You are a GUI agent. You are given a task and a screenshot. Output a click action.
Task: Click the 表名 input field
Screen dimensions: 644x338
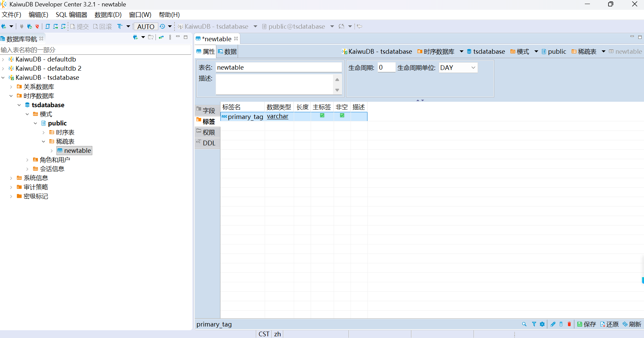click(x=279, y=67)
